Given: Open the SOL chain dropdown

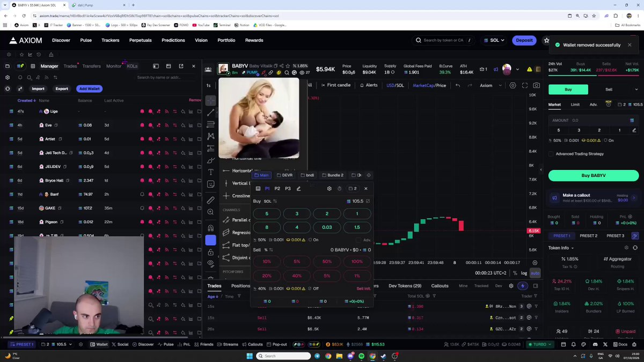Looking at the screenshot, I should pos(494,40).
